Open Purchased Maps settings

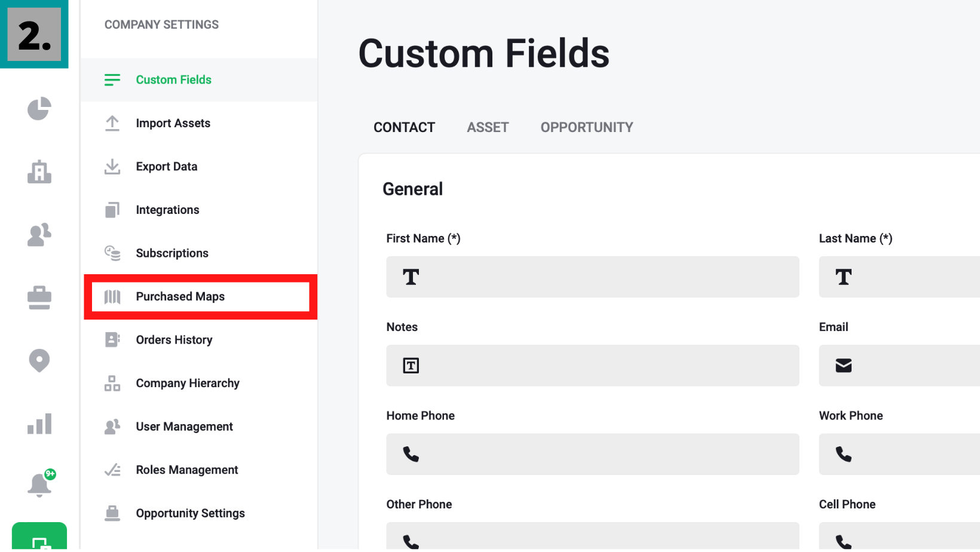pos(180,297)
